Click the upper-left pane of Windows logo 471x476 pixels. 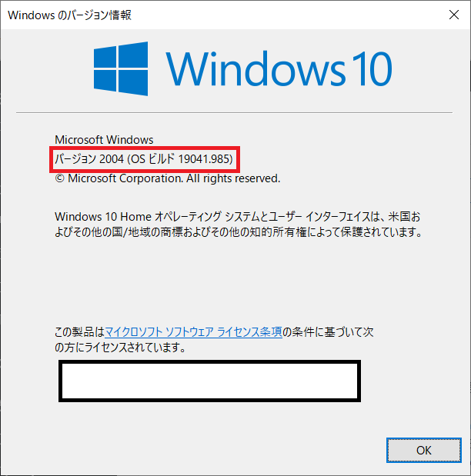coord(105,57)
